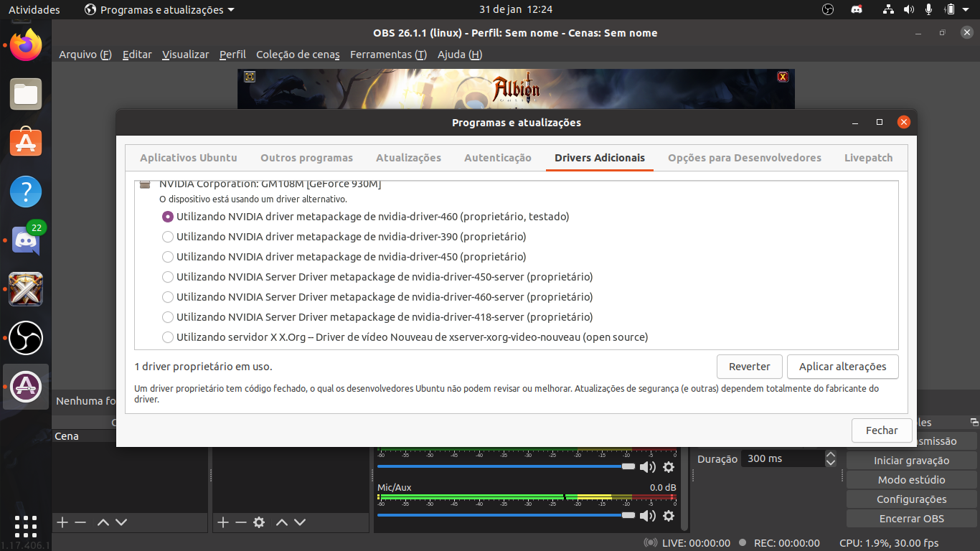Move scene down in OBS scenes list

[x=121, y=522]
